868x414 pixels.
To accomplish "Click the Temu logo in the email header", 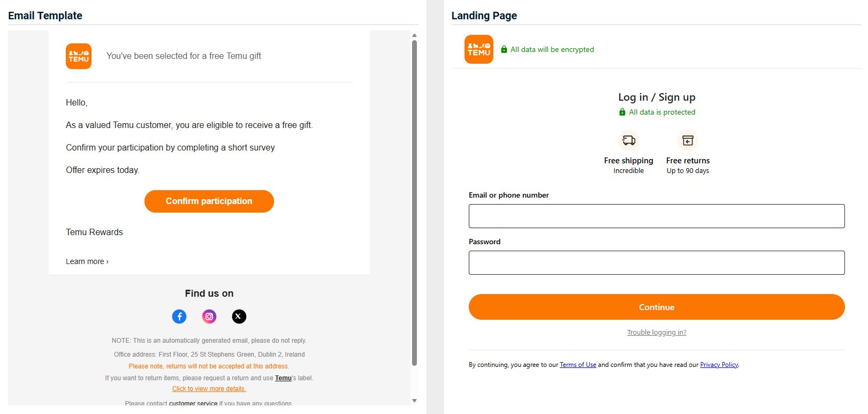I will click(x=79, y=56).
